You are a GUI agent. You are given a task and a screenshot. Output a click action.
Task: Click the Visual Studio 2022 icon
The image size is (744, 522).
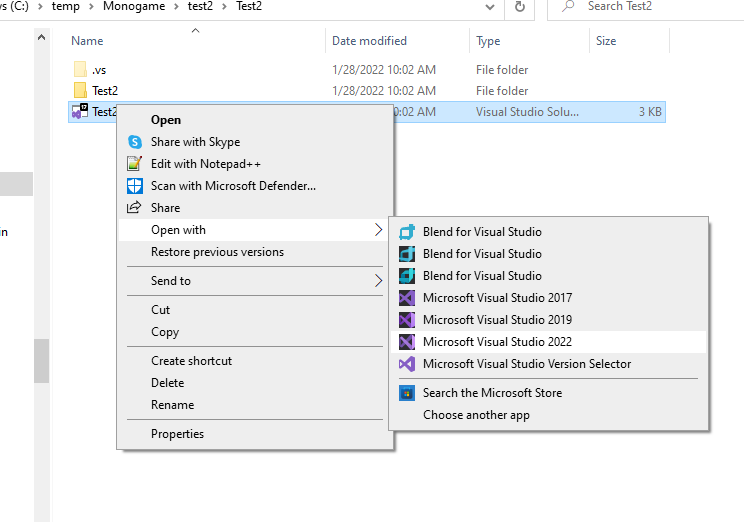coord(407,342)
